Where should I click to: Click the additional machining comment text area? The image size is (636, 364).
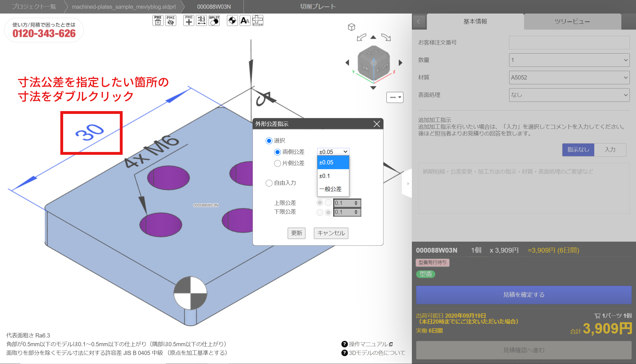click(x=524, y=188)
